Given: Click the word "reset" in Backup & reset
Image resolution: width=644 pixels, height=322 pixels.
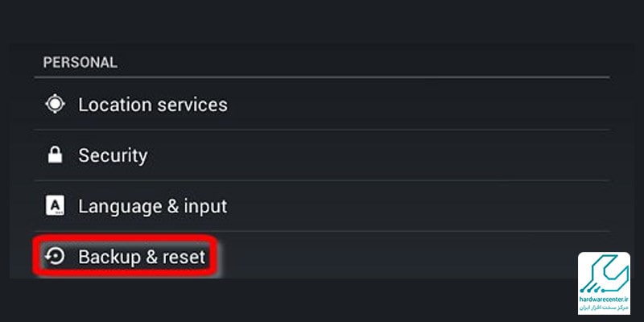Looking at the screenshot, I should 182,258.
